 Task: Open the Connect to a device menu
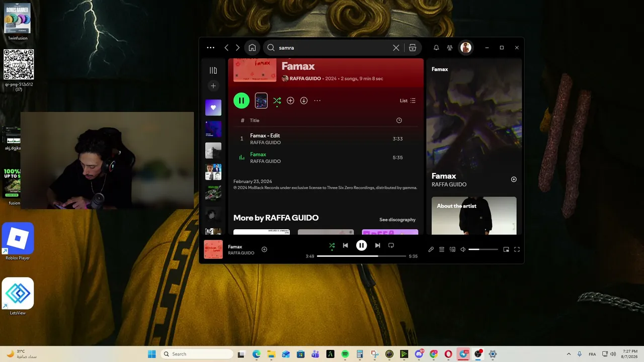tap(452, 249)
